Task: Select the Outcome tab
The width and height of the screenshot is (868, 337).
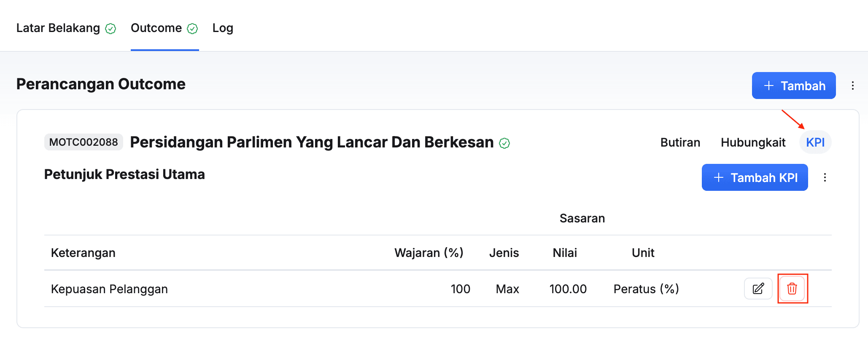Action: point(156,28)
